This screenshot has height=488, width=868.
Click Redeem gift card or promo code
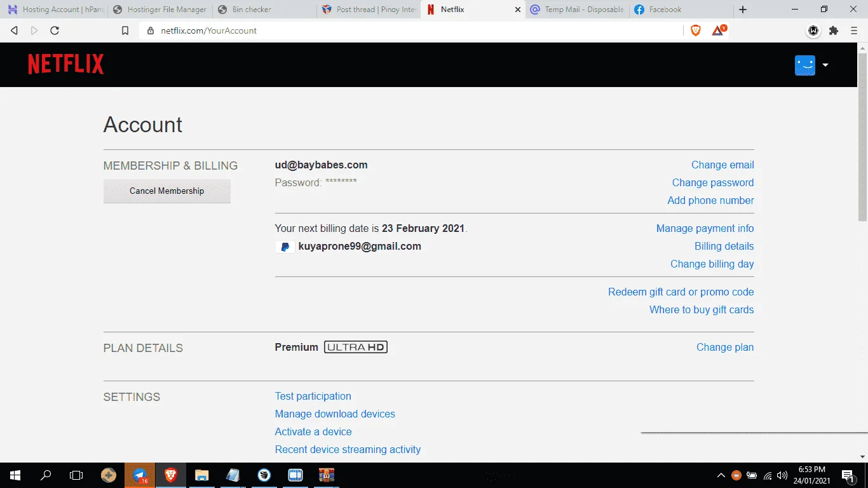pyautogui.click(x=681, y=292)
